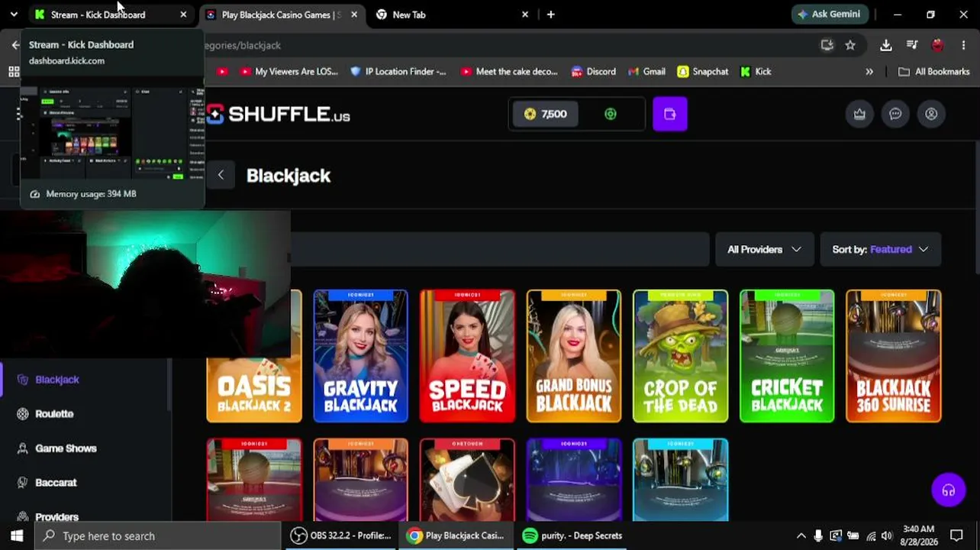980x550 pixels.
Task: Open the Grand Bonus Blackjack game
Action: 574,356
